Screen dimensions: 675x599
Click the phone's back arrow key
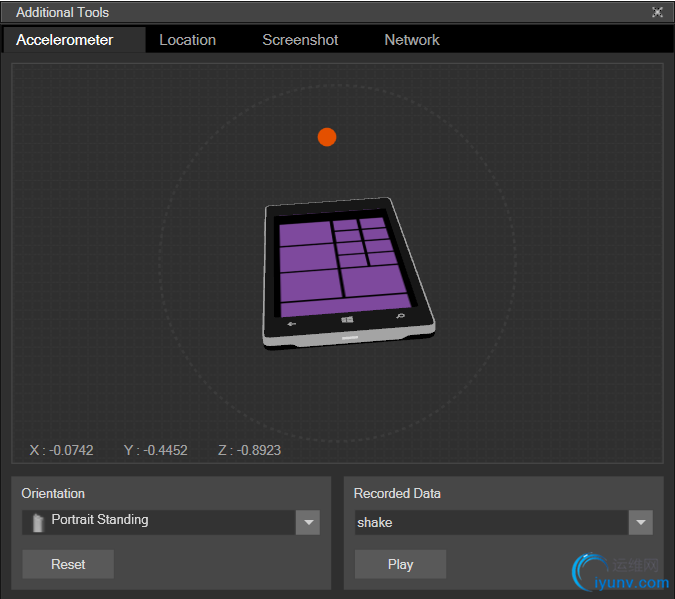point(291,324)
